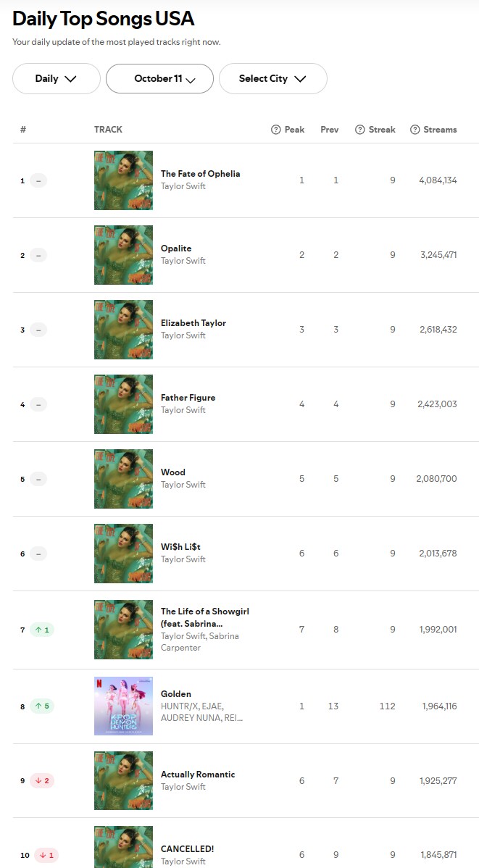Click the Wi$h Li$t song title
Image resolution: width=479 pixels, height=868 pixels.
point(175,547)
